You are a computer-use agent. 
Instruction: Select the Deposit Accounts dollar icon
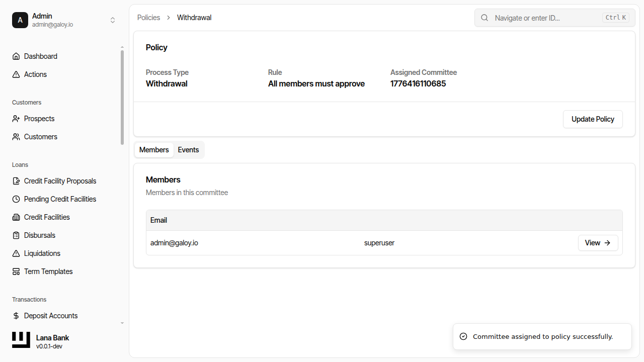tap(16, 315)
